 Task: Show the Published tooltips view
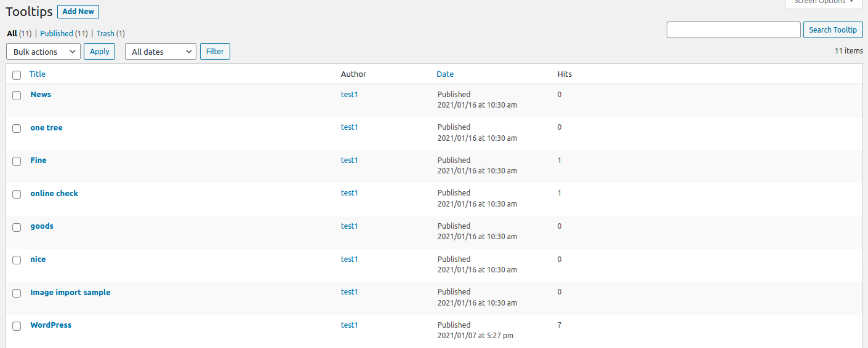(x=57, y=34)
